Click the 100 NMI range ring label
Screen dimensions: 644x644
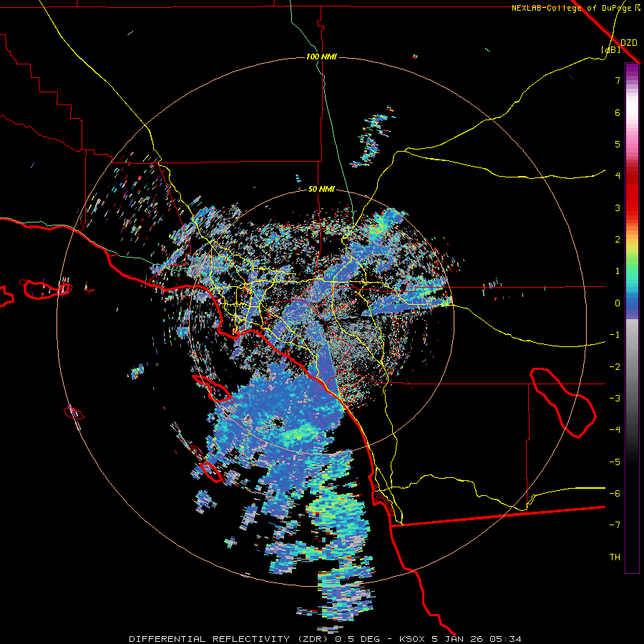click(x=321, y=57)
